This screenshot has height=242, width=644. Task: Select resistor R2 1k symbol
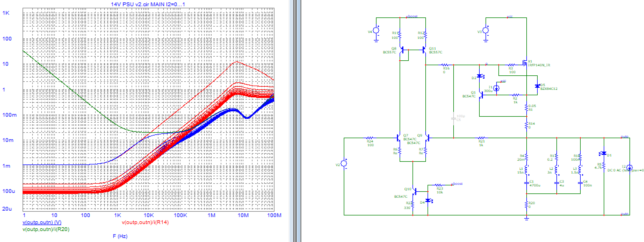tap(515, 95)
